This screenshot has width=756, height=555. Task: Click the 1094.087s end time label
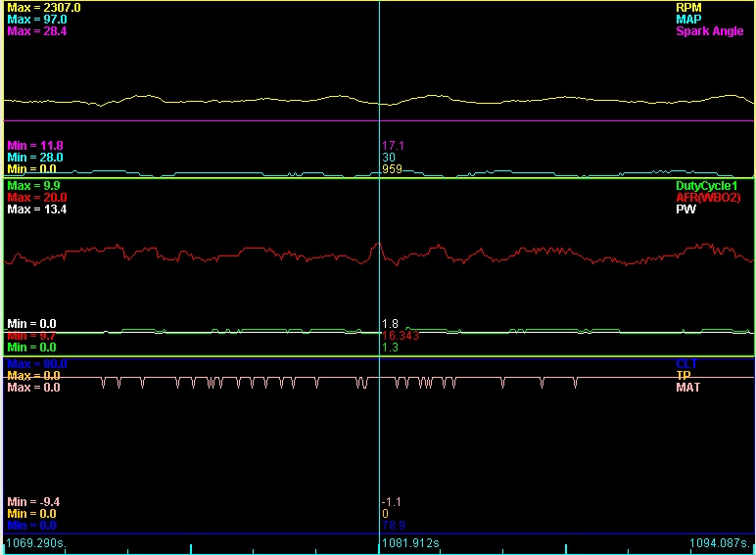720,541
